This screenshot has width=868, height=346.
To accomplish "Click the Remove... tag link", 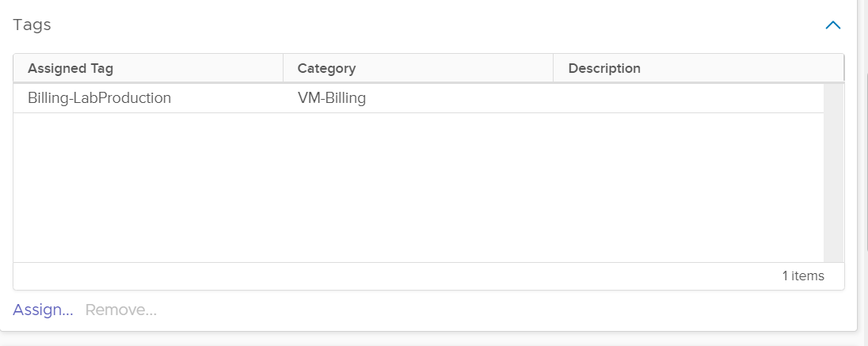I will pos(121,310).
